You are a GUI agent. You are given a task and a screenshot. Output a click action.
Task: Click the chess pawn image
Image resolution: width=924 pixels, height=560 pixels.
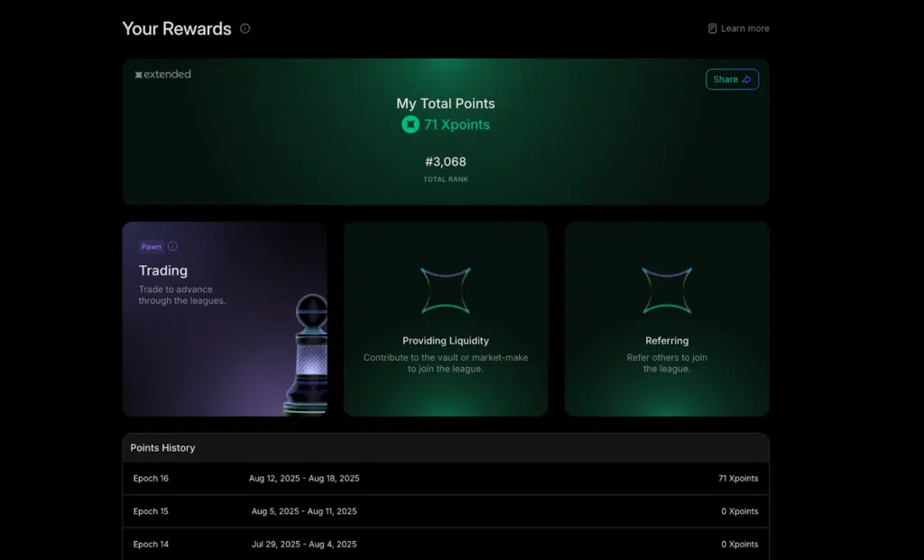click(305, 354)
